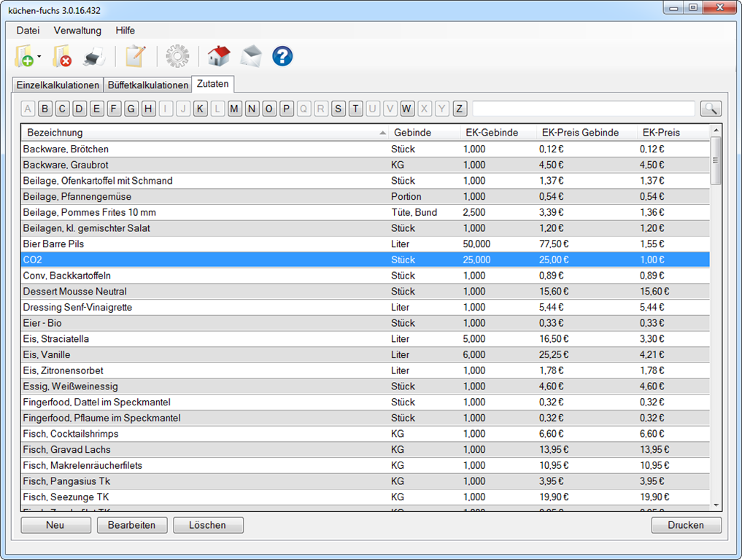This screenshot has width=742, height=560.
Task: Open help with the blue question mark icon
Action: point(282,56)
